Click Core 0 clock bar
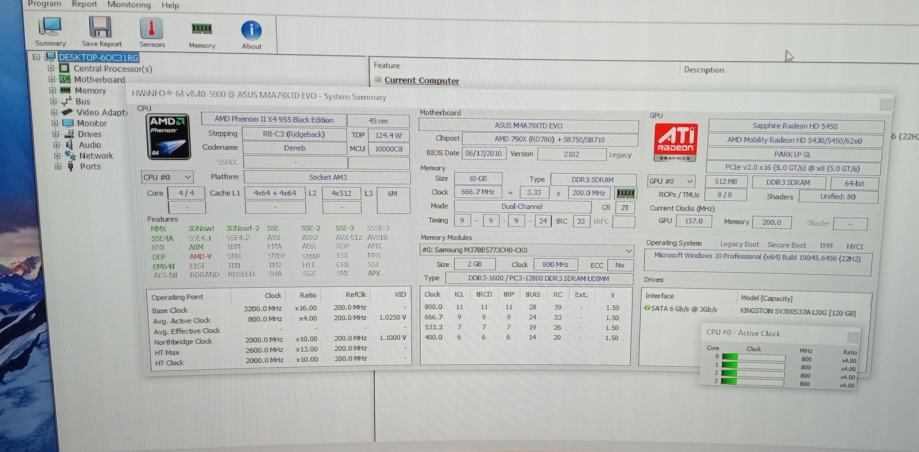919x452 pixels. coord(753,357)
